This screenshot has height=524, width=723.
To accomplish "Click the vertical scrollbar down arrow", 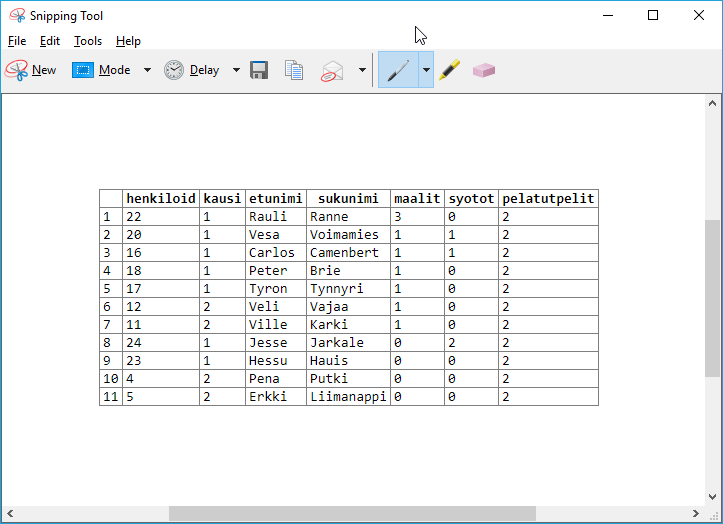I will (713, 497).
